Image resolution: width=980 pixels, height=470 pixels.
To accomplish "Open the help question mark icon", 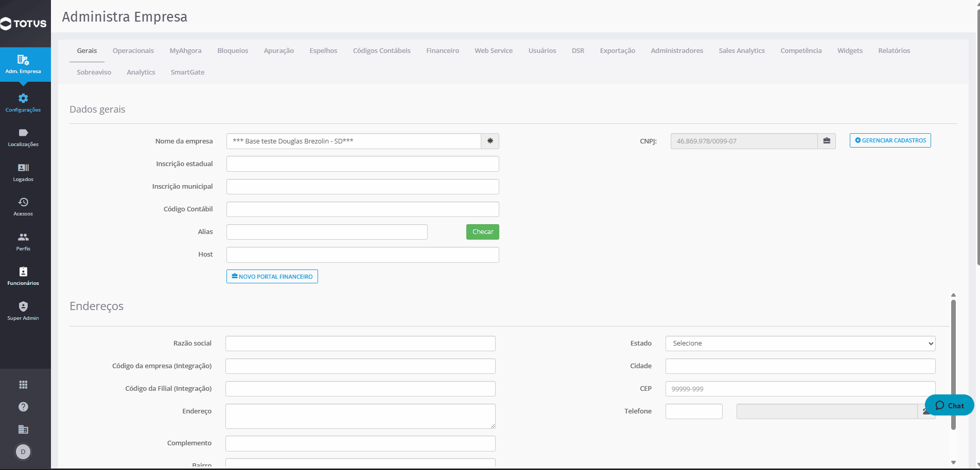I will click(23, 407).
